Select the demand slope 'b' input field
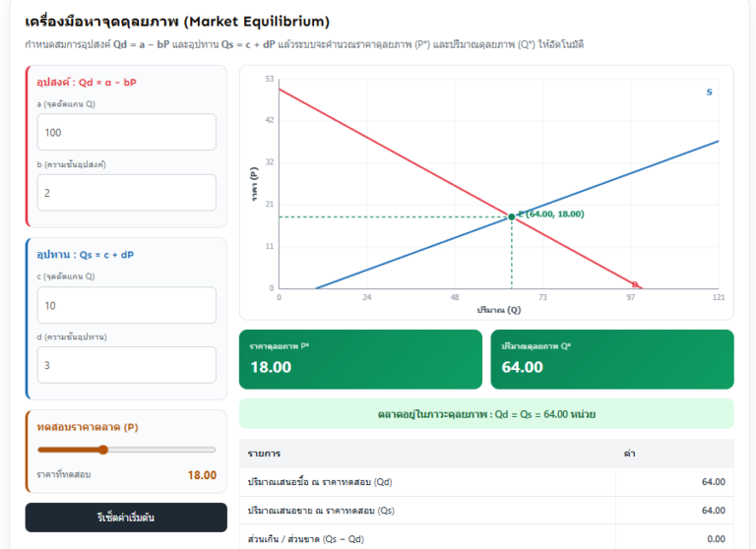 click(126, 193)
